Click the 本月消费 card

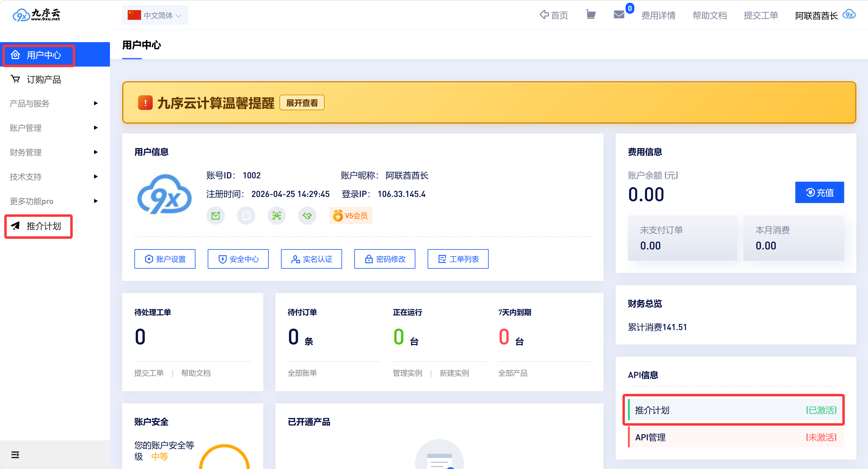click(x=793, y=238)
